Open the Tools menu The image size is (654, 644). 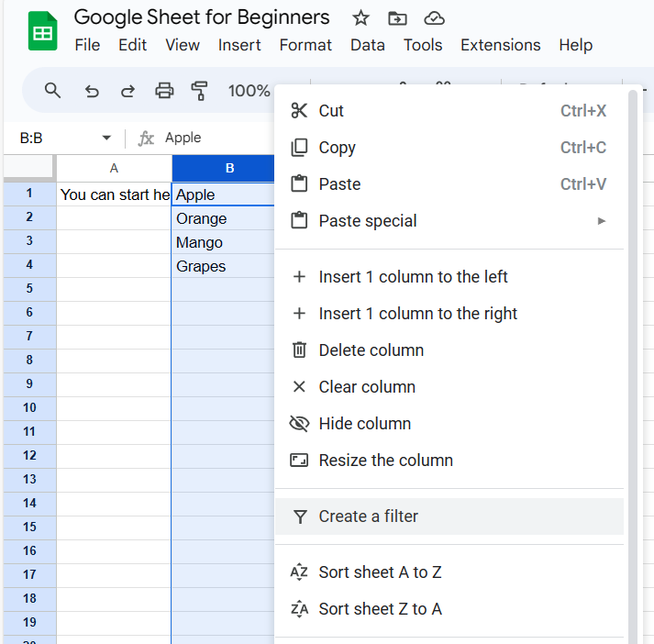click(x=423, y=45)
